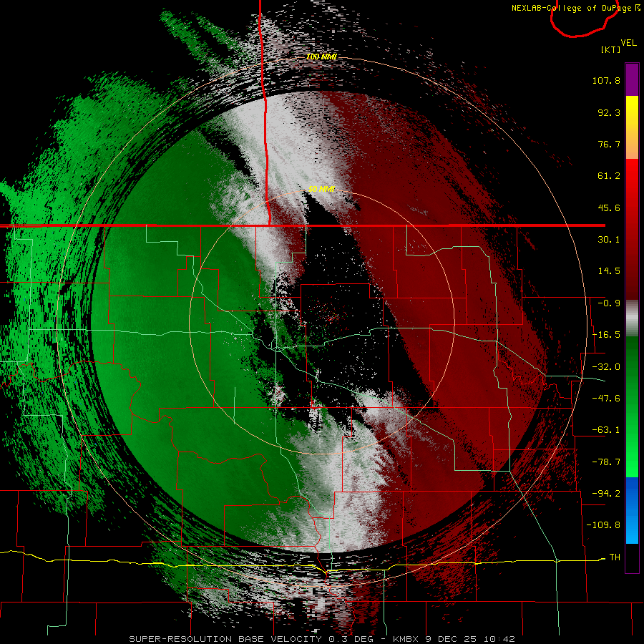
Task: Click the purple segment of color bar
Action: tap(632, 79)
